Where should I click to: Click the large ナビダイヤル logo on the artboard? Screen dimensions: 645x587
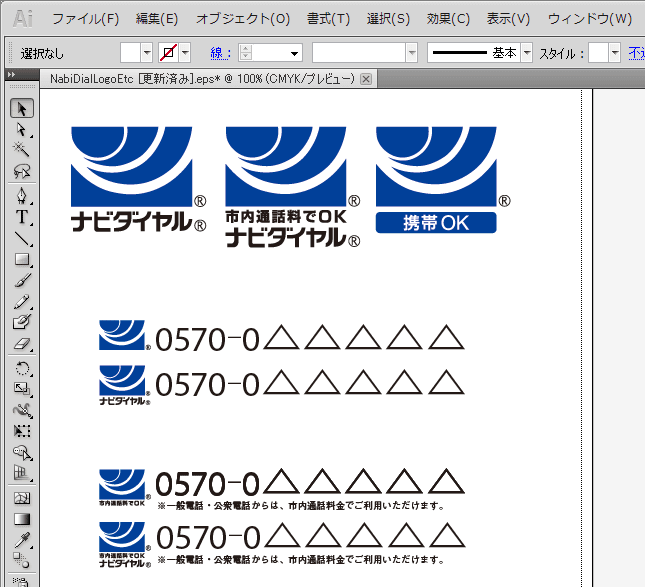pos(138,179)
